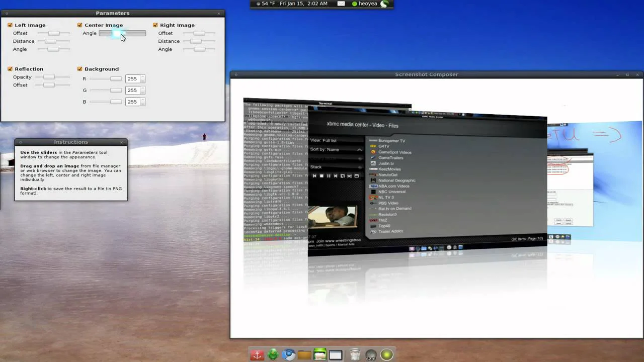Open the brown folder in dock
This screenshot has width=644, height=362.
[304, 354]
